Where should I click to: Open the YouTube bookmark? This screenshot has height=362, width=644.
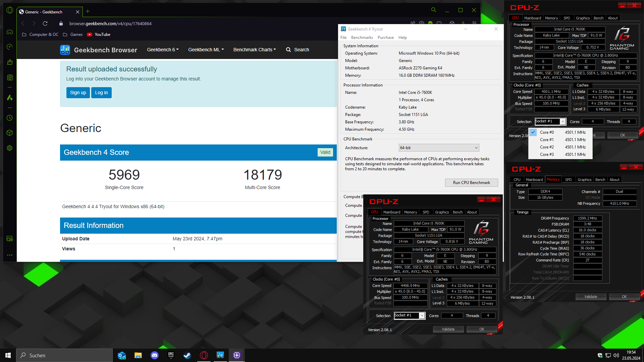coord(99,35)
